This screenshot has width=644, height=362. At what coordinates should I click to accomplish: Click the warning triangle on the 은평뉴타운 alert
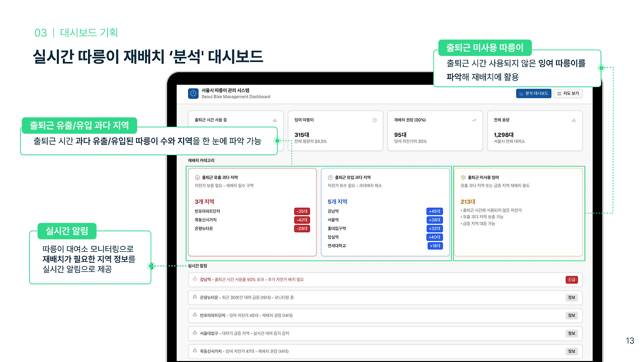[x=194, y=297]
